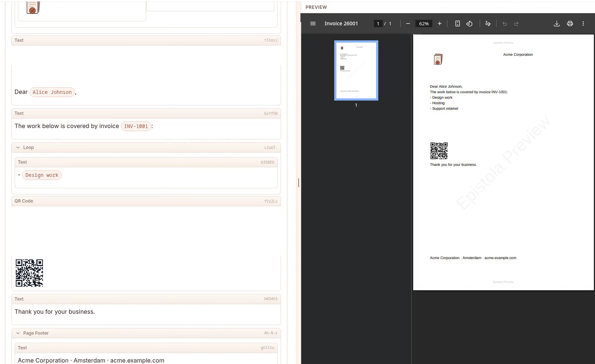Click the 'Thank you for your business.' editor text
595x364 pixels.
tap(55, 312)
